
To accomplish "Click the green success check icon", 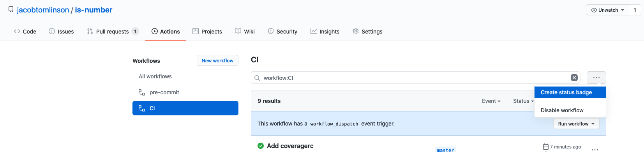I will click(x=261, y=146).
